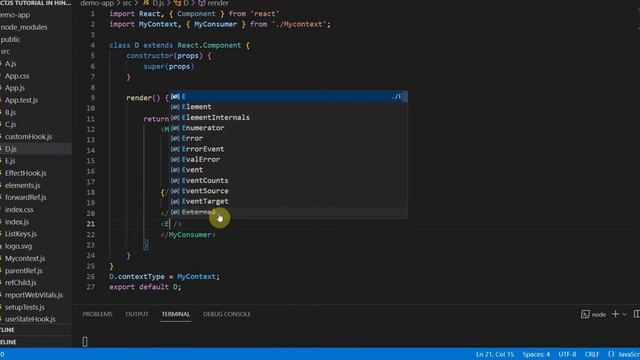Change indentation via Spaces: 4
Viewport: 640px width, 360px height.
tap(536, 354)
